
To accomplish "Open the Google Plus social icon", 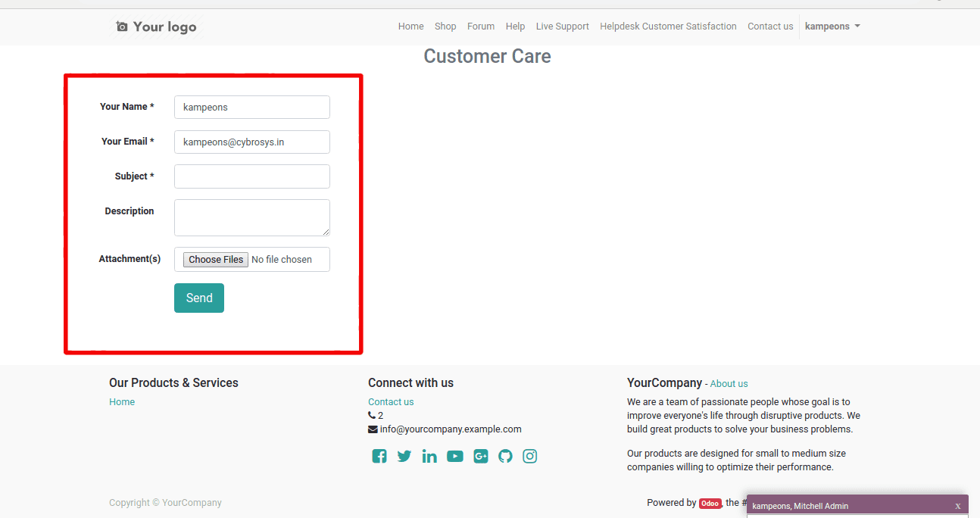I will point(481,456).
